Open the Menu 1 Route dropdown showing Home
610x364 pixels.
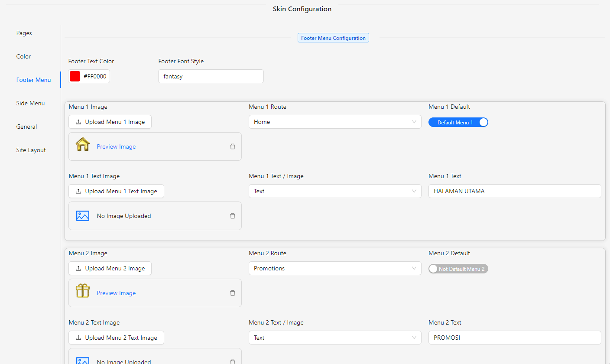pos(334,122)
